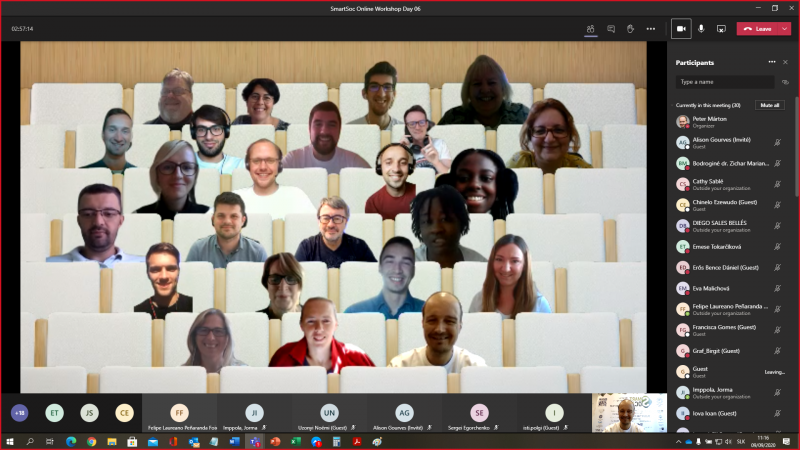This screenshot has width=800, height=450.
Task: Click the Type a name search field
Action: [x=724, y=82]
